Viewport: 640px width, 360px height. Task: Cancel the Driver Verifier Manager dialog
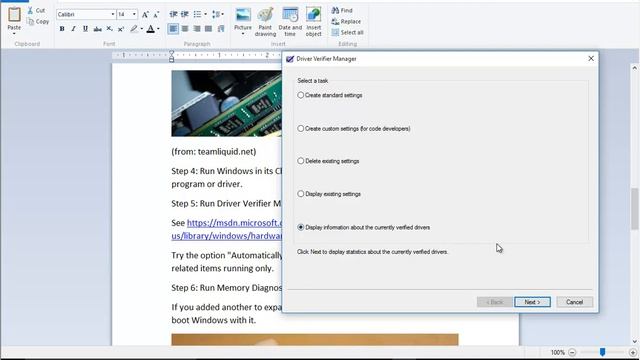[574, 302]
